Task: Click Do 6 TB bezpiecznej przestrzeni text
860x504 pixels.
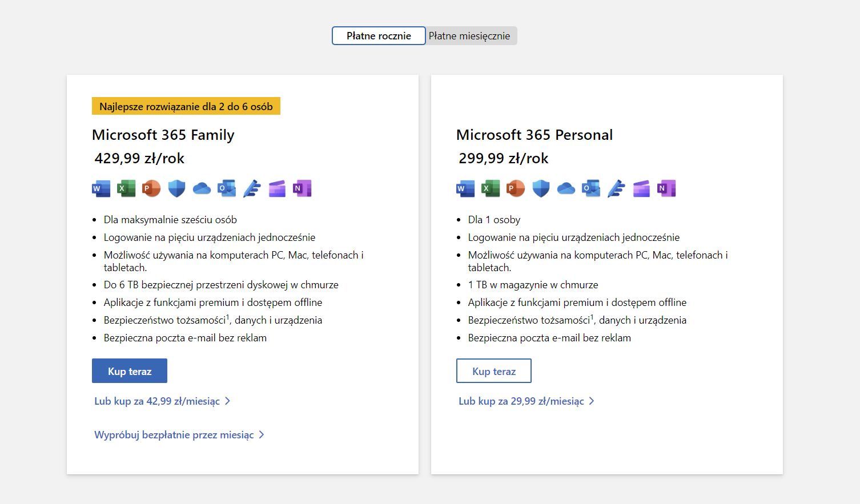Action: pyautogui.click(x=221, y=285)
